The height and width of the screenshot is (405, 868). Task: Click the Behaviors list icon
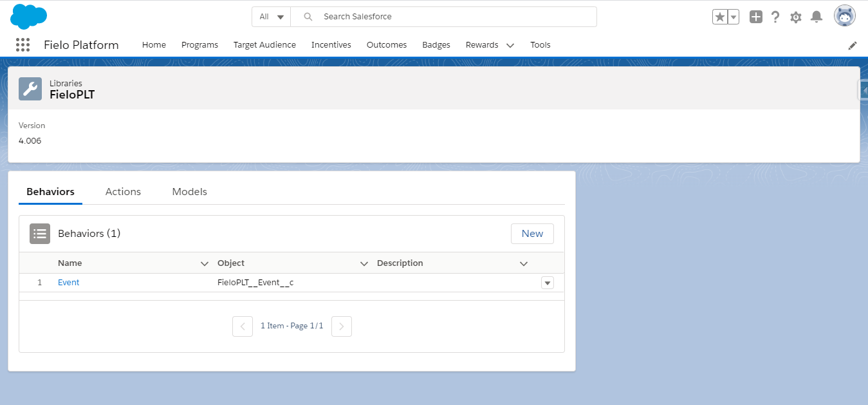tap(40, 234)
